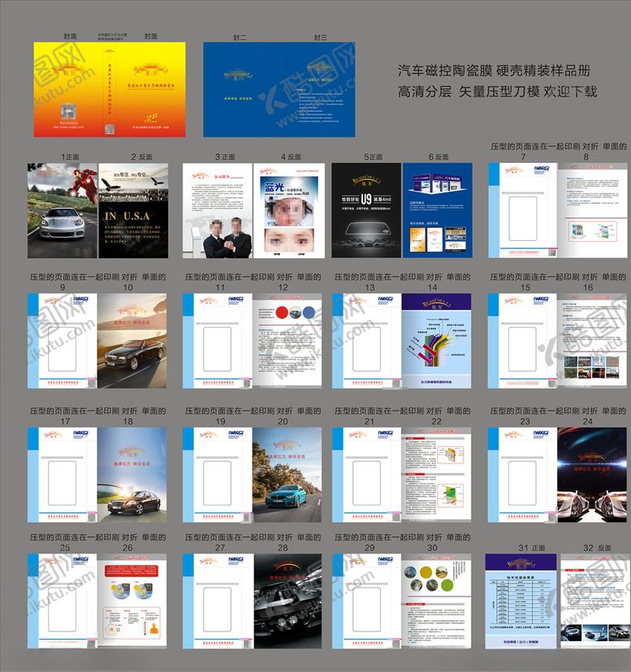Click the '封面' label
This screenshot has height=672, width=631.
pos(151,36)
